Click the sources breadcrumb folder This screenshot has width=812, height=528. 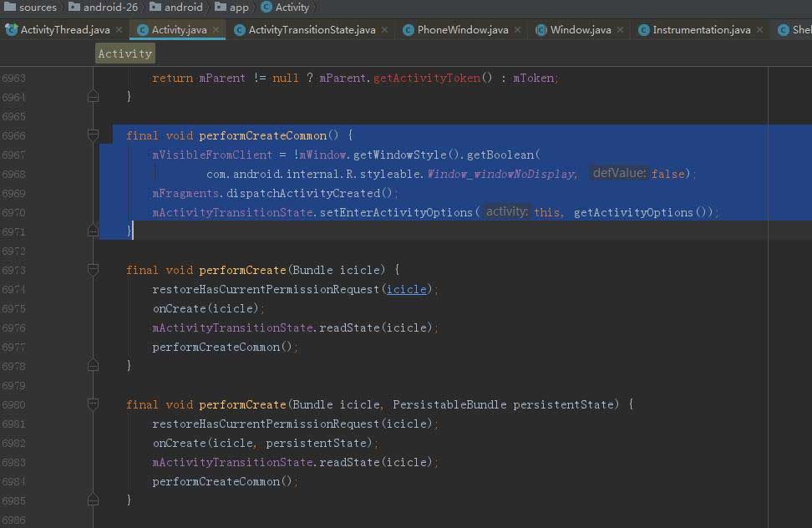(30, 8)
